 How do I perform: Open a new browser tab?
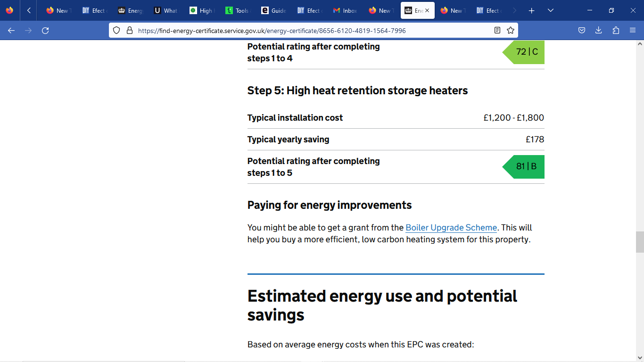pyautogui.click(x=531, y=10)
